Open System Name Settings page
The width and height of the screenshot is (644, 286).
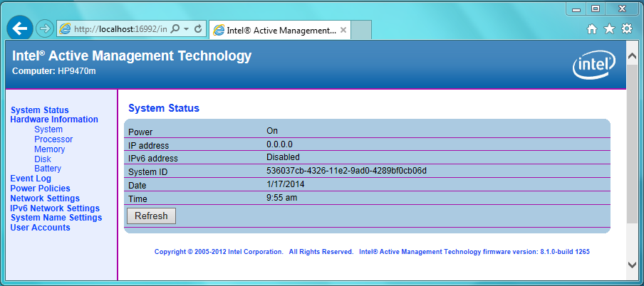coord(56,218)
